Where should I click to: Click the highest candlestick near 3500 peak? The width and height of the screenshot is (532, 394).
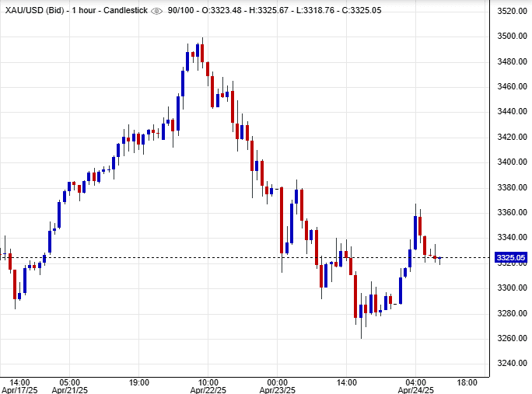(x=202, y=53)
